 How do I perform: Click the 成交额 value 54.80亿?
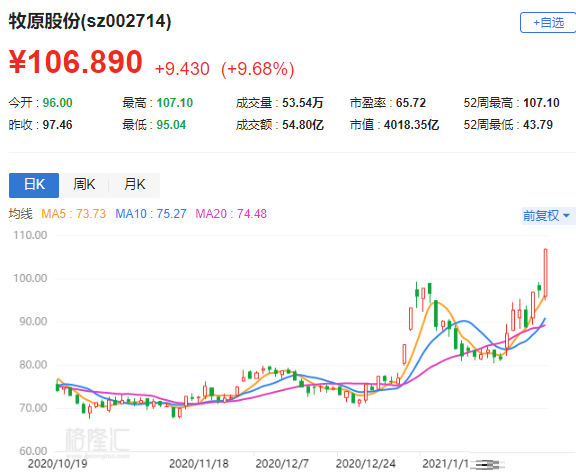click(x=303, y=125)
